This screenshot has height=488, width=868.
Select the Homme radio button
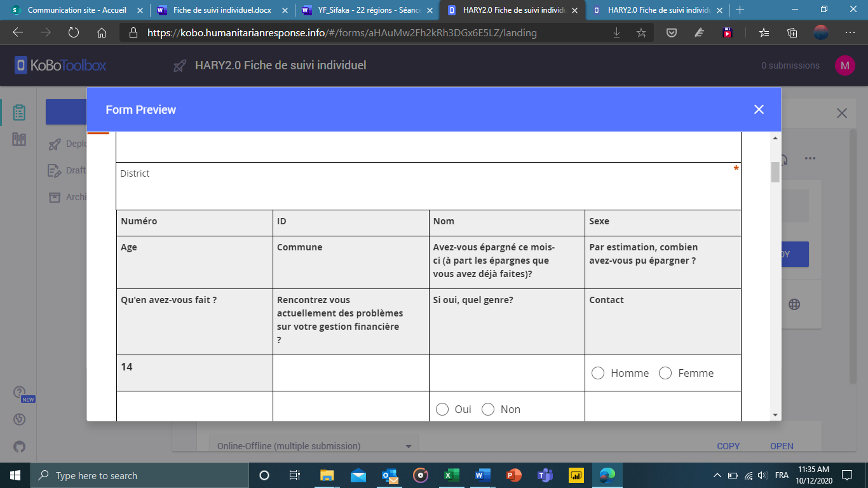[x=597, y=373]
